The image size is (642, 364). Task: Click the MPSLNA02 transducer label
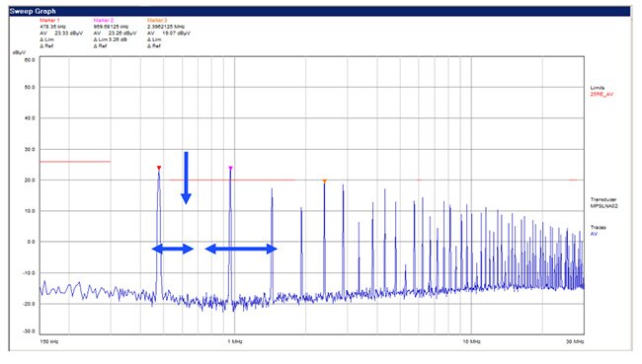tap(603, 206)
